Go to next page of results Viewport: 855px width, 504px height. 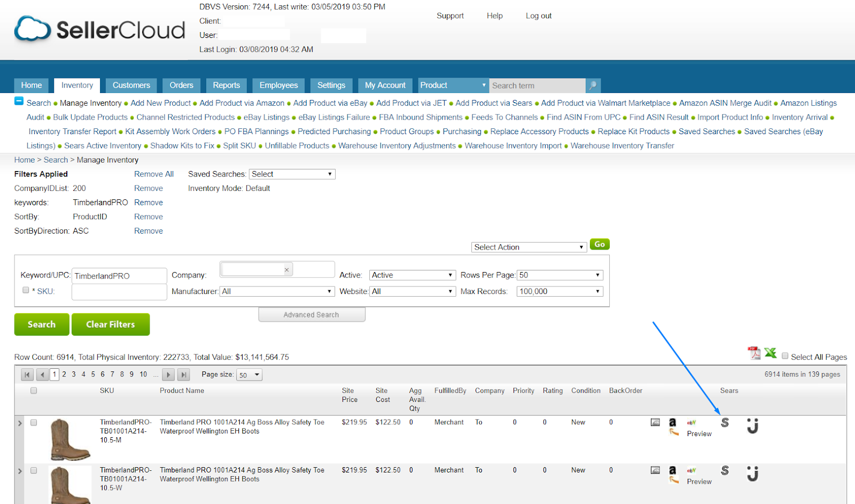coord(168,375)
